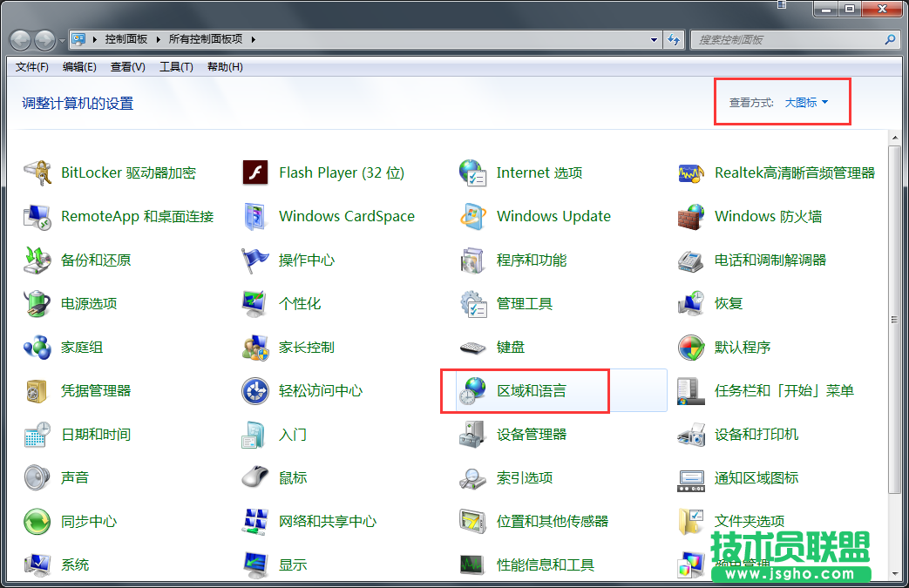The image size is (909, 588).
Task: Open the address bar history dropdown
Action: 655,38
